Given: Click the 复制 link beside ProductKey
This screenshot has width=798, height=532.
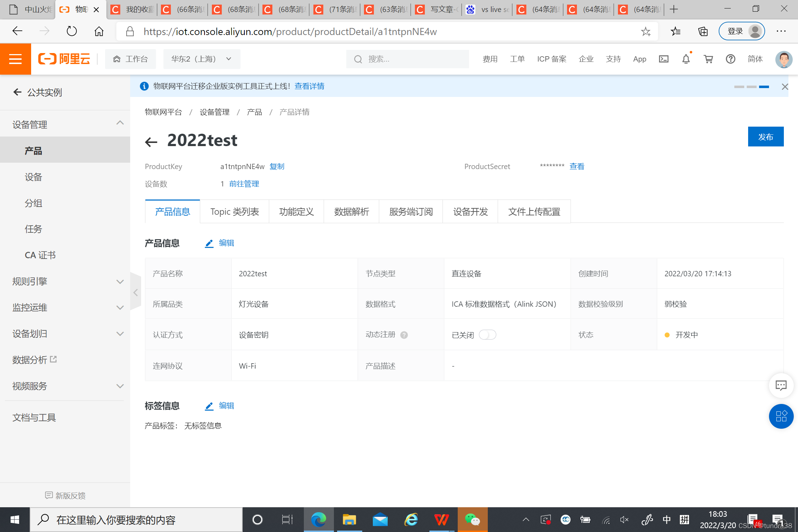Looking at the screenshot, I should pyautogui.click(x=277, y=167).
